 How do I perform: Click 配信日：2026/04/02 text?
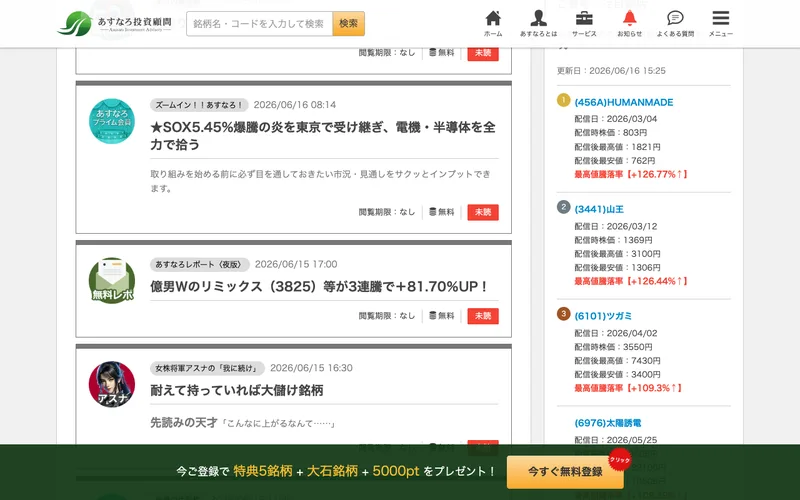click(x=616, y=333)
